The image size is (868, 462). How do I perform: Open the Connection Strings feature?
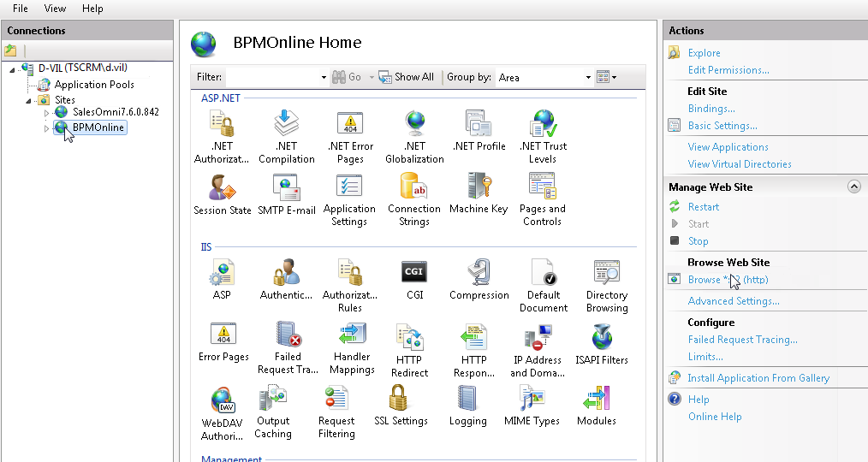pyautogui.click(x=414, y=199)
